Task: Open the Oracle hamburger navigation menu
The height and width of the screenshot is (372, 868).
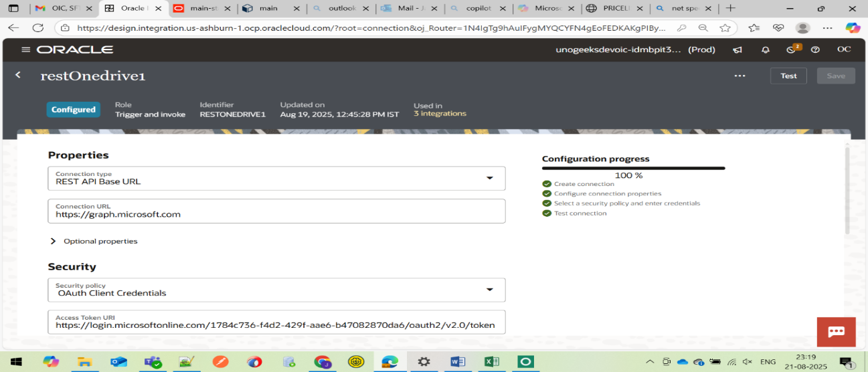Action: coord(26,50)
